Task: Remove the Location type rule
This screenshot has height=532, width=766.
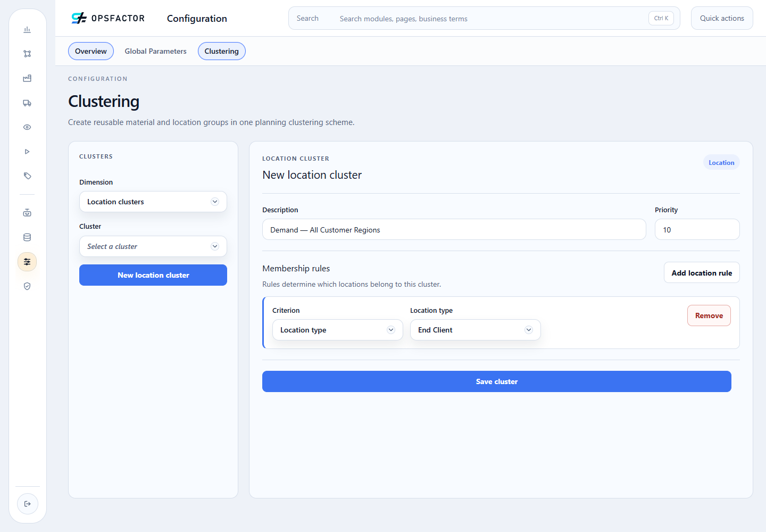Action: click(709, 315)
